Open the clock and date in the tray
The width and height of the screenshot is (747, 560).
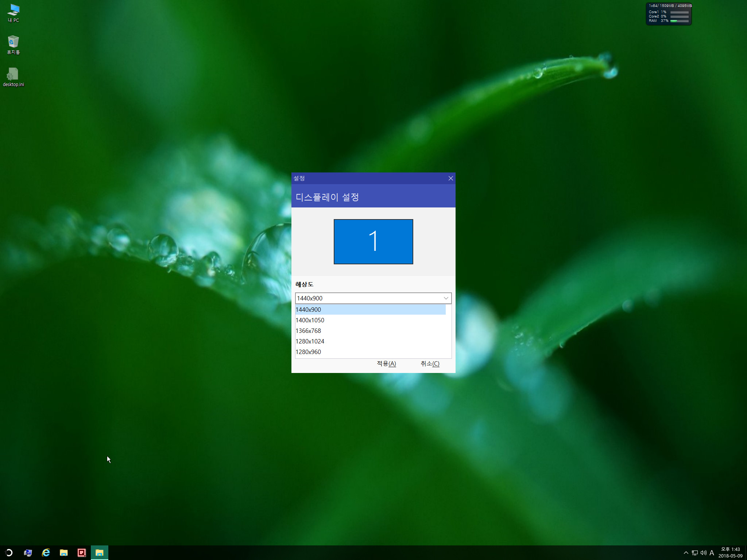coord(730,553)
